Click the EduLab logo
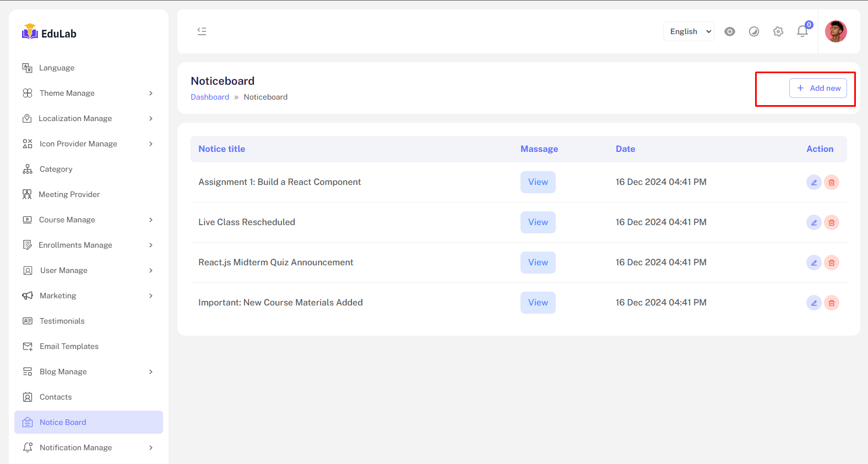Viewport: 868px width, 464px height. [49, 33]
